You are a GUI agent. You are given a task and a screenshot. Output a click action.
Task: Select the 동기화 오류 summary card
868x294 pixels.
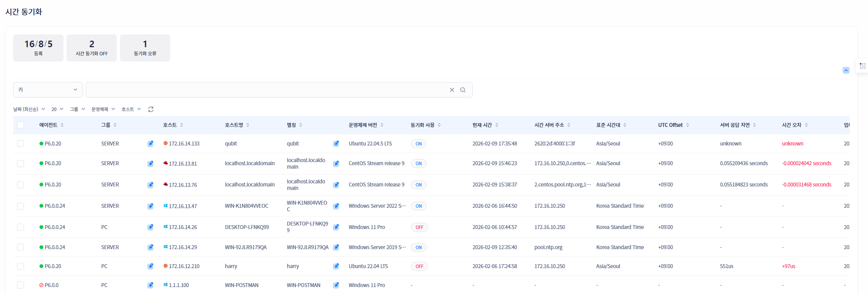tap(145, 48)
